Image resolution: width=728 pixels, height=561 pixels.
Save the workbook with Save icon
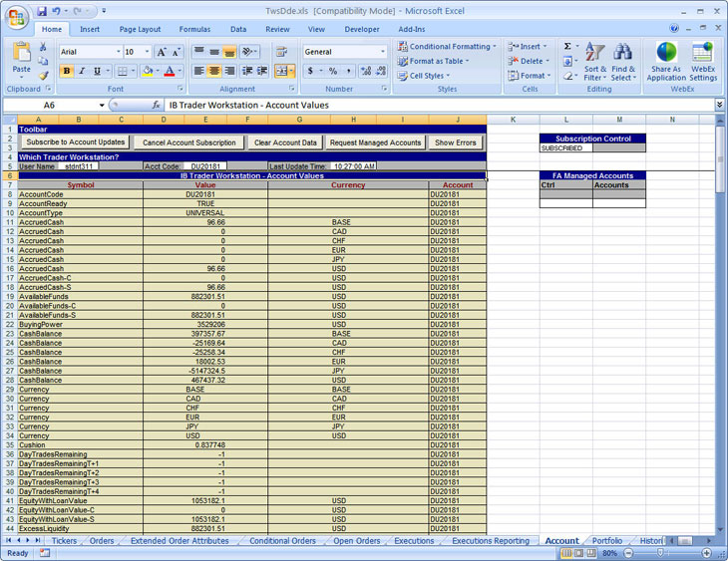pos(42,11)
